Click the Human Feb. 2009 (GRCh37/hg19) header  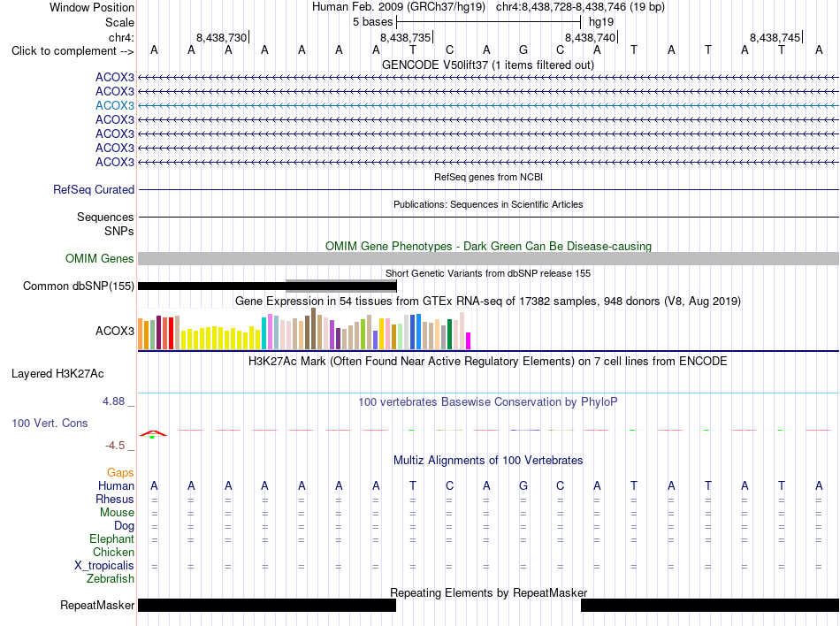(x=399, y=7)
